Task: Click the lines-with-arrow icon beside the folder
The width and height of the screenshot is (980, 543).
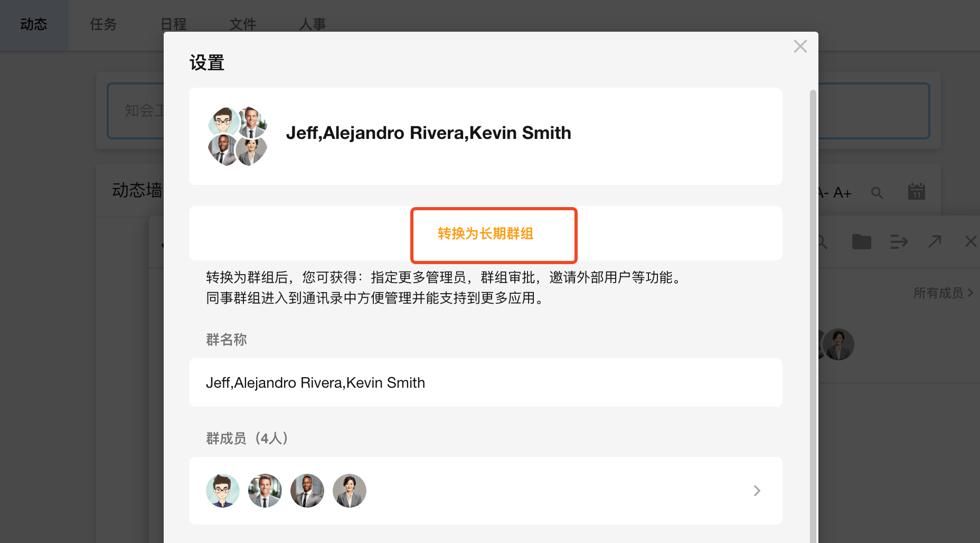Action: point(899,242)
